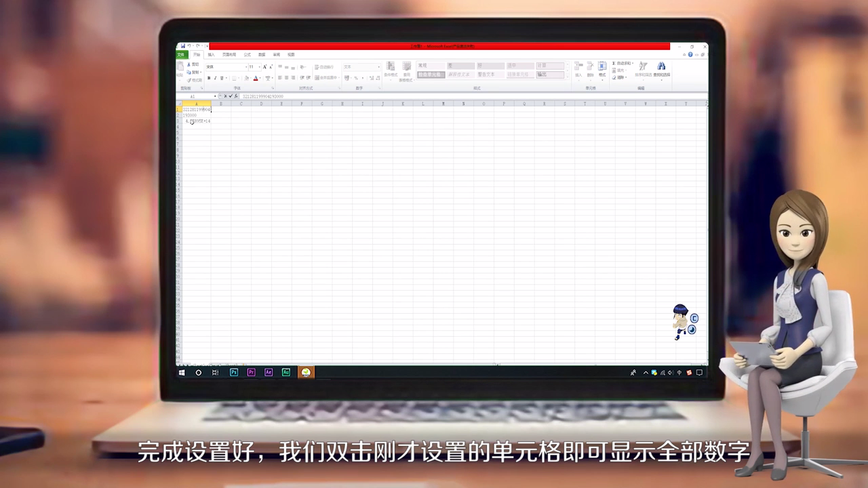Click the red font color A

coord(256,78)
